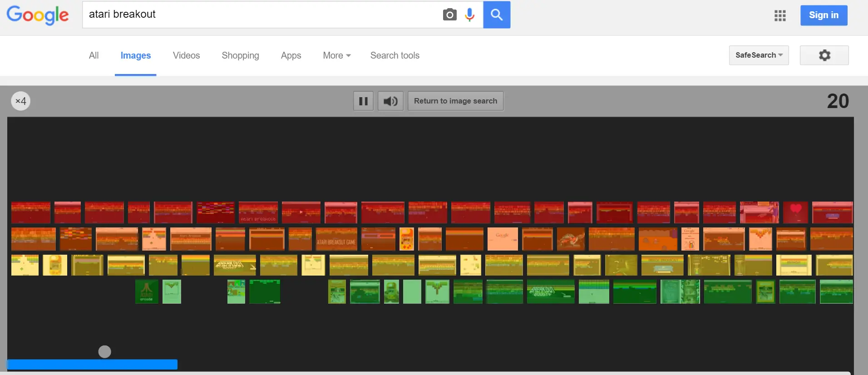This screenshot has width=868, height=375.
Task: Click the orange brick with turtle image
Action: (x=571, y=239)
